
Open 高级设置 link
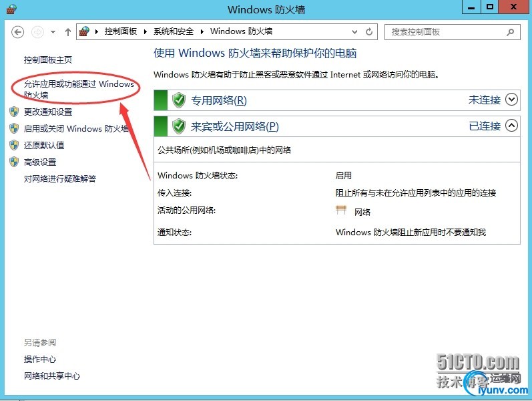click(x=40, y=162)
